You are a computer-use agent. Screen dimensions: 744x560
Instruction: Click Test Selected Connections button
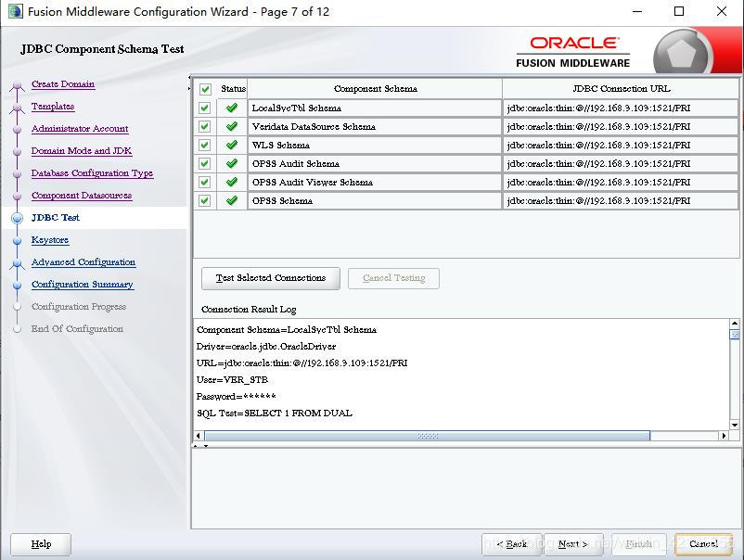pyautogui.click(x=271, y=278)
